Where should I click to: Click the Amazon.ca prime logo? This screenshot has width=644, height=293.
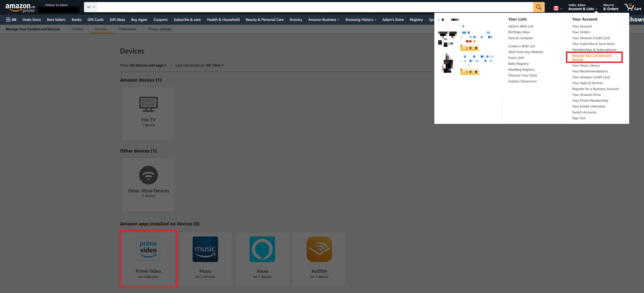[20, 8]
